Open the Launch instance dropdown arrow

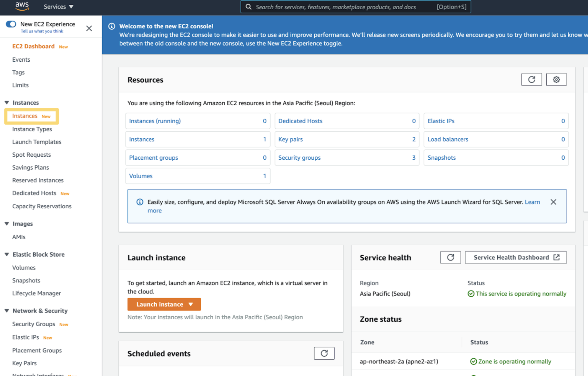tap(191, 304)
